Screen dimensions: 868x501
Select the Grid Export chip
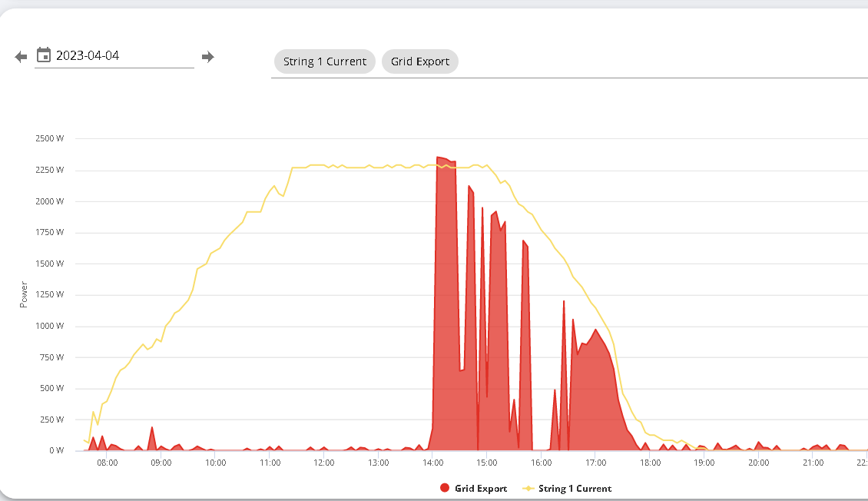(420, 61)
